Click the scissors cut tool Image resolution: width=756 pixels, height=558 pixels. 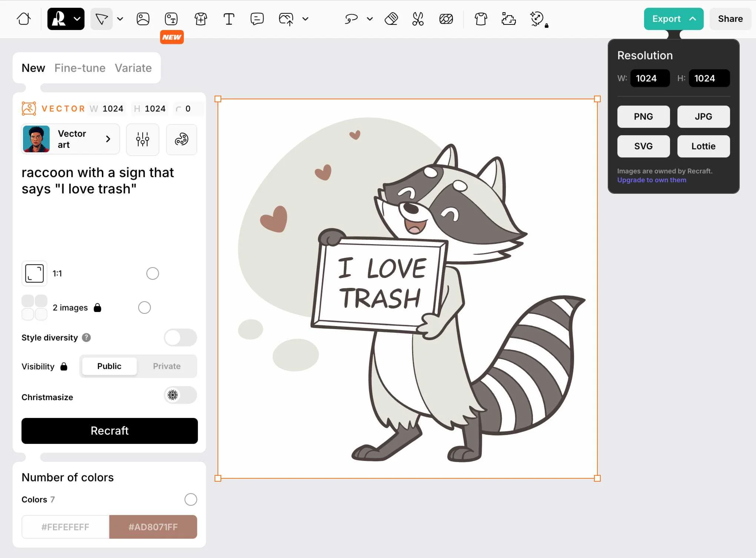click(418, 19)
